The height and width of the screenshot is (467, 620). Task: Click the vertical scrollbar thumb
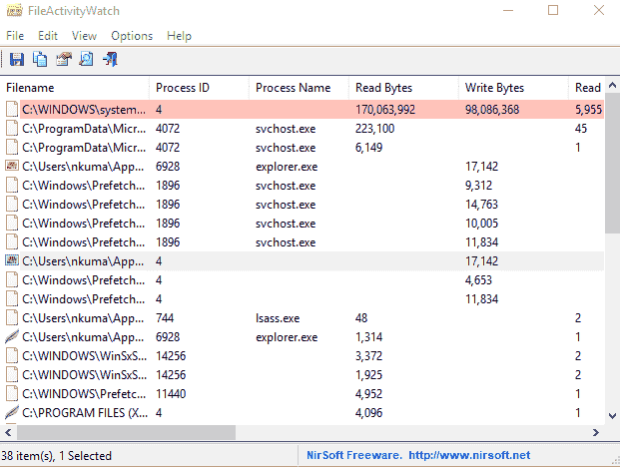(612, 163)
